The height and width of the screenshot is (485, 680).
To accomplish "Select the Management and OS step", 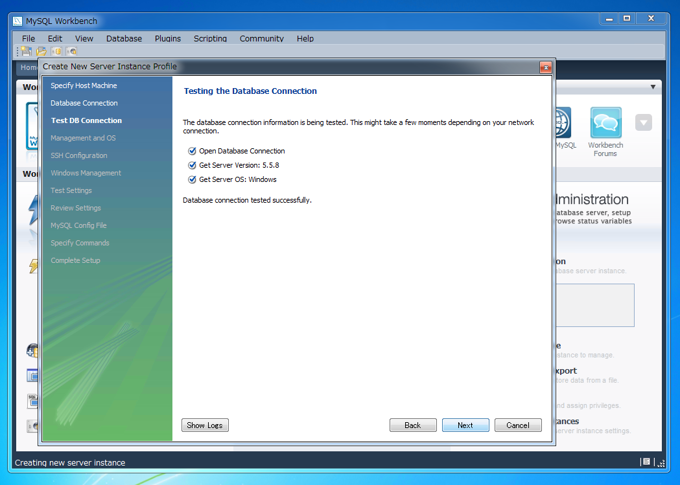I will (83, 138).
